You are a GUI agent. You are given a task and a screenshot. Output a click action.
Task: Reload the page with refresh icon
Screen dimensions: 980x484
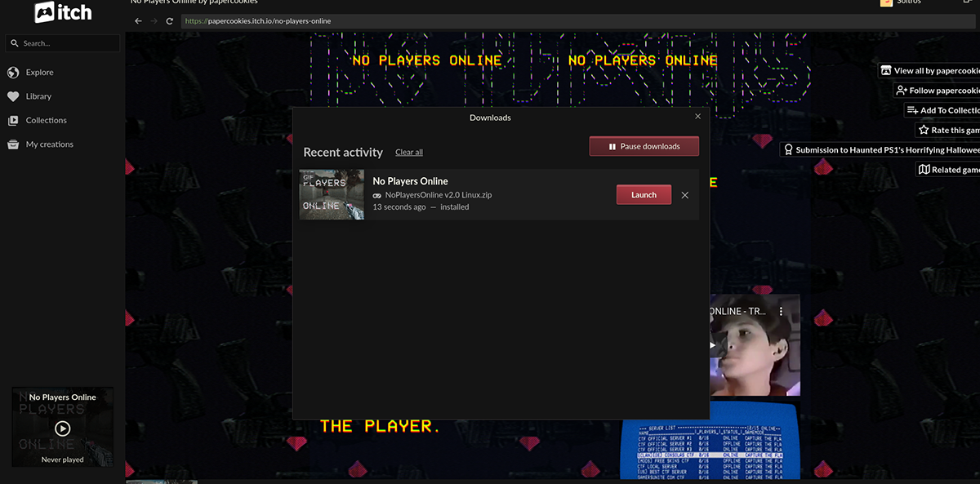tap(170, 20)
